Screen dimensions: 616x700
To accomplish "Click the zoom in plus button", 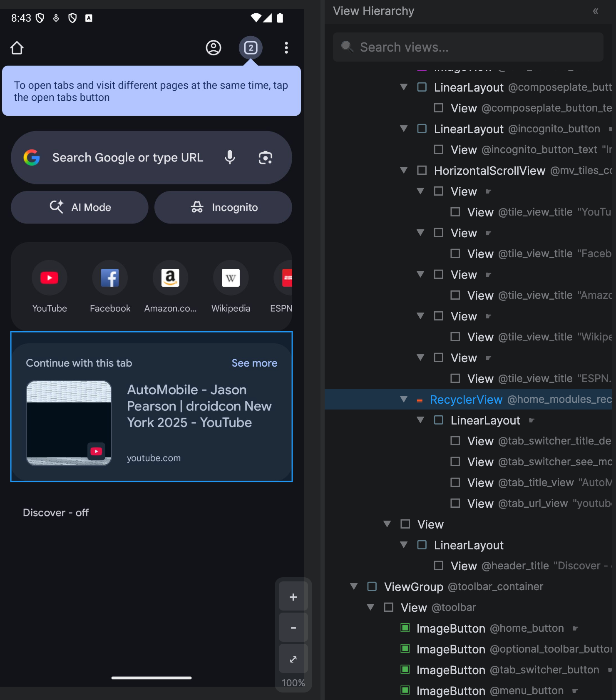I will [293, 597].
